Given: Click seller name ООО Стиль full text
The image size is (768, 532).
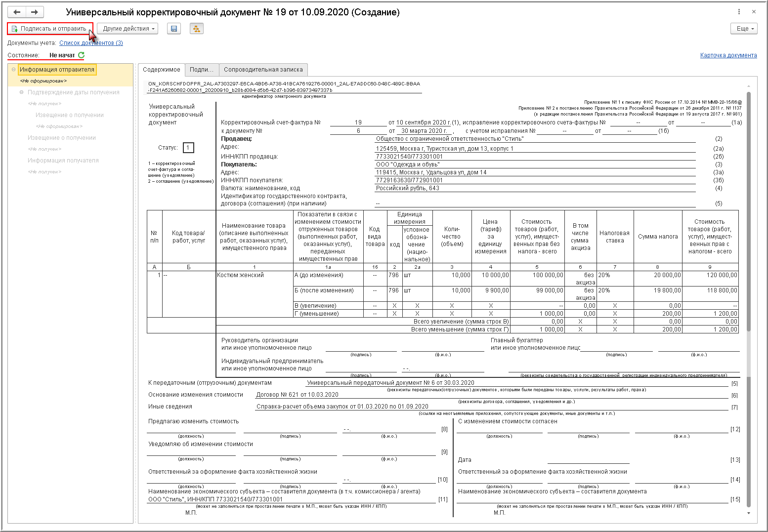Looking at the screenshot, I should pos(450,139).
